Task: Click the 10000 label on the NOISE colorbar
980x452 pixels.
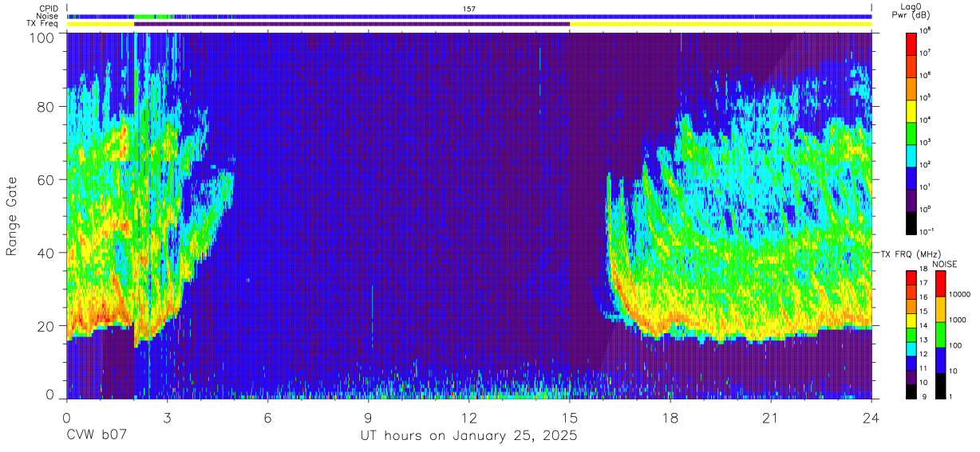Action: coord(960,295)
